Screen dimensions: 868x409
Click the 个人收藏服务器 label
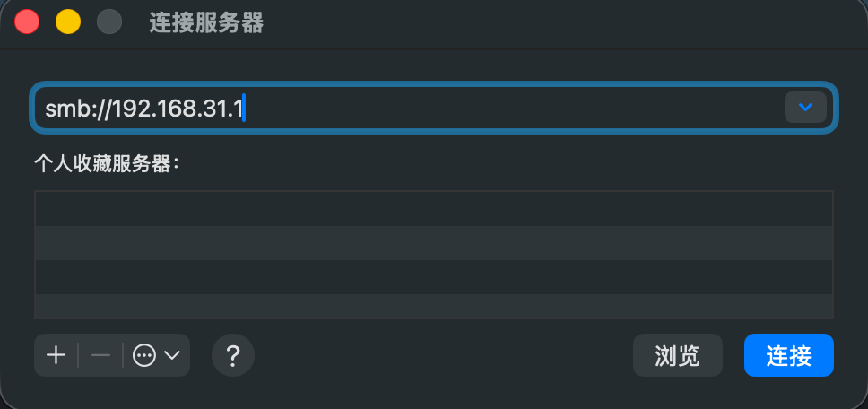[108, 164]
